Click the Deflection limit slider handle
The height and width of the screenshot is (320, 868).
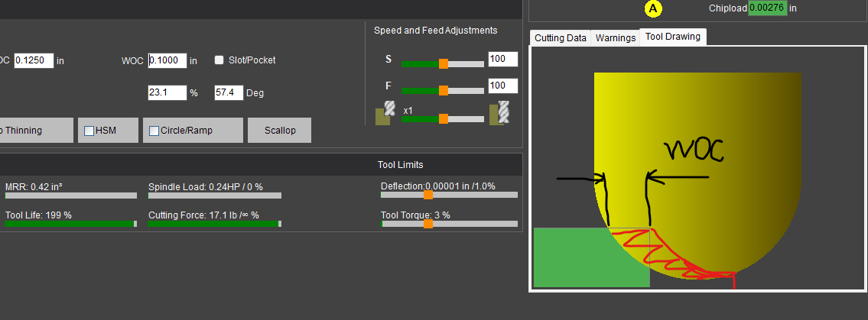click(x=428, y=195)
